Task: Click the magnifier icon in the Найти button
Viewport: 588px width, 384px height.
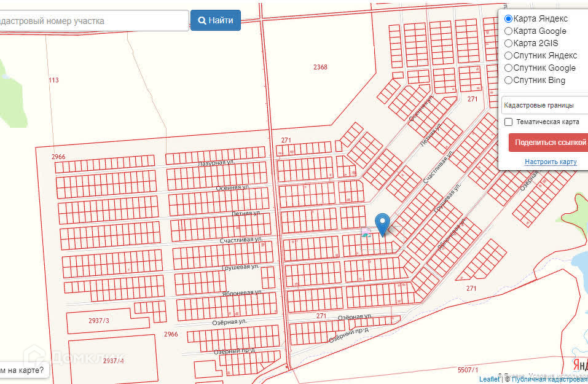Action: click(x=202, y=21)
